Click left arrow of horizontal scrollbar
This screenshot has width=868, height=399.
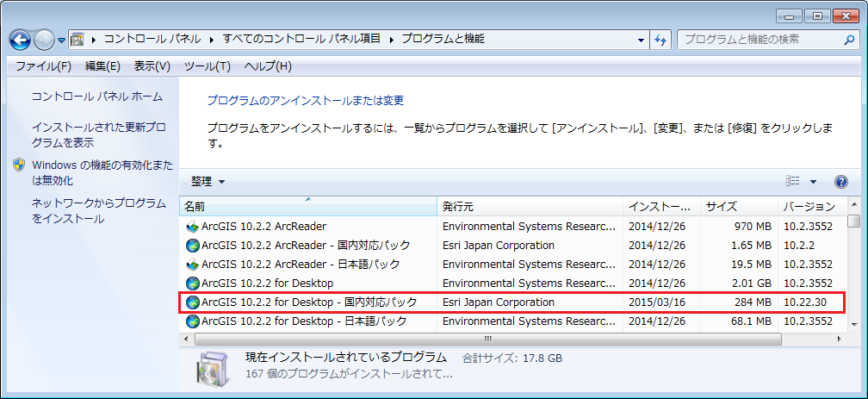pyautogui.click(x=186, y=338)
